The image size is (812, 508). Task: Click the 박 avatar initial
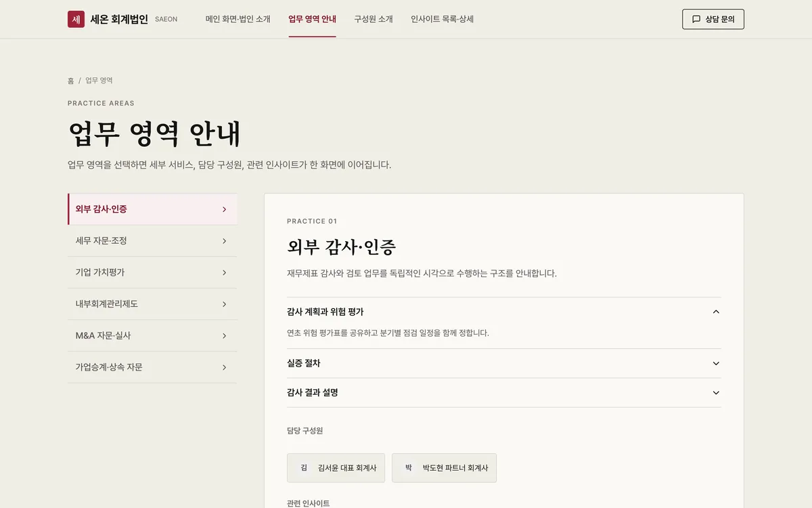[409, 468]
